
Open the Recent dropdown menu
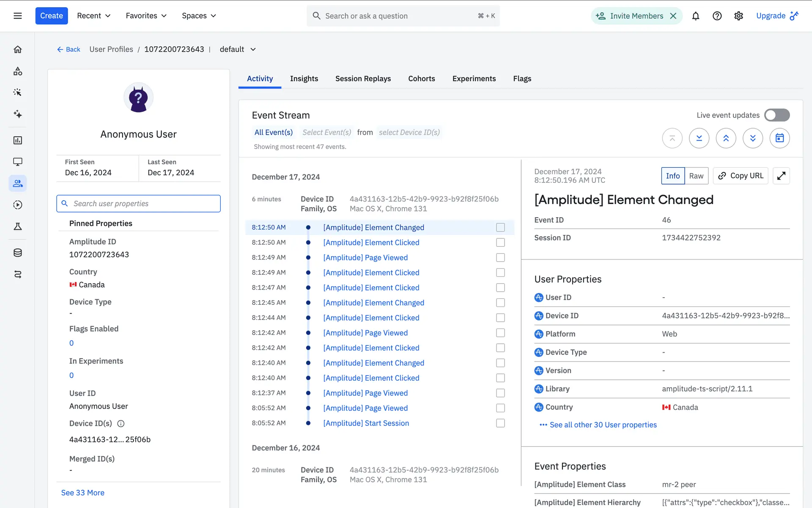tap(93, 16)
